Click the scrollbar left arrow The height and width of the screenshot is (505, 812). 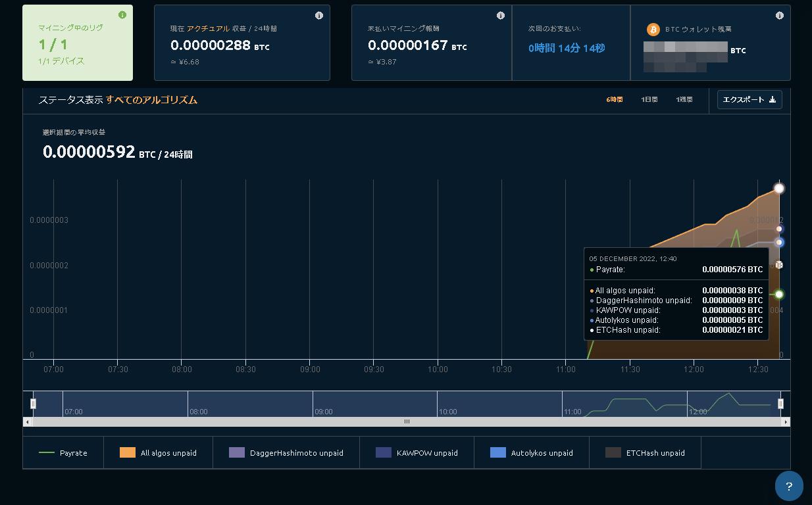point(27,421)
